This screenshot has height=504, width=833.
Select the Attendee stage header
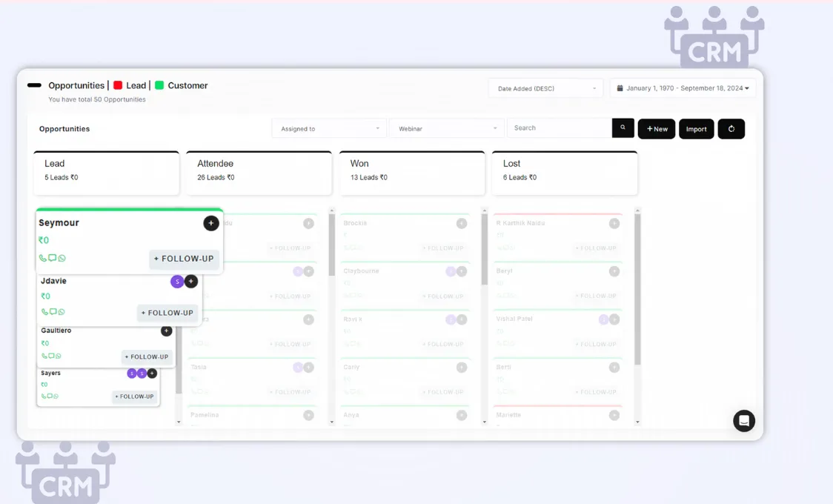259,173
